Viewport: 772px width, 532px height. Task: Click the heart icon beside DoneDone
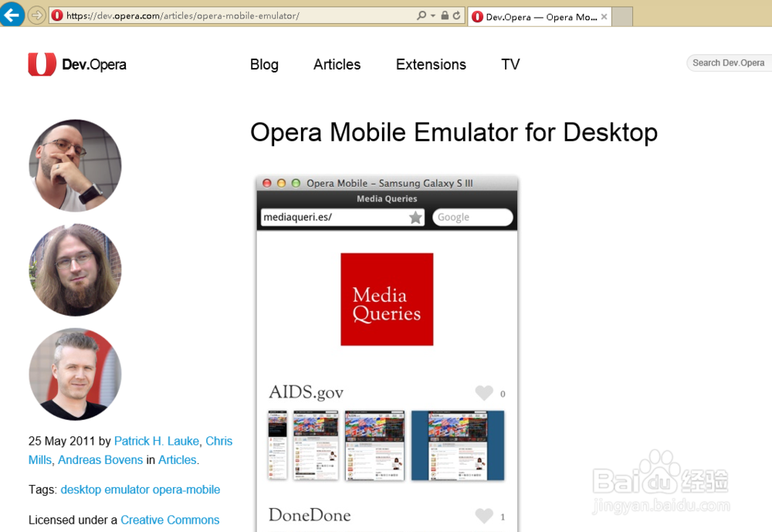484,516
